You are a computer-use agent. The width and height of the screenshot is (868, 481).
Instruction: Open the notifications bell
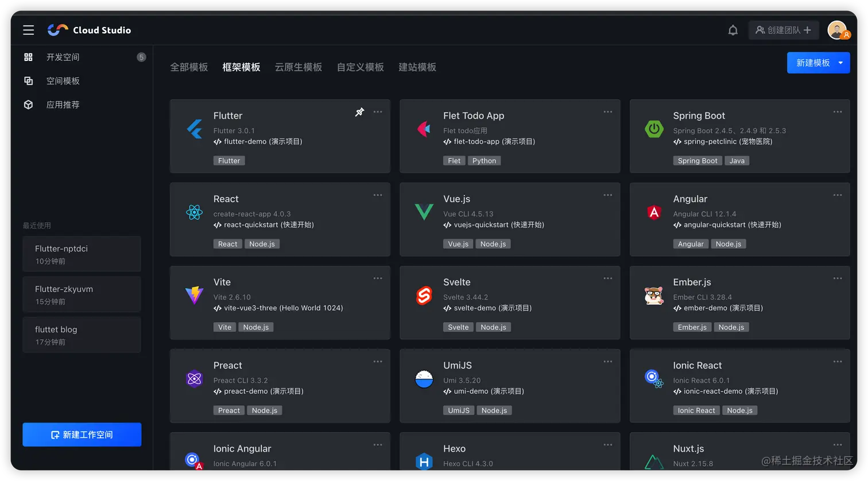733,30
